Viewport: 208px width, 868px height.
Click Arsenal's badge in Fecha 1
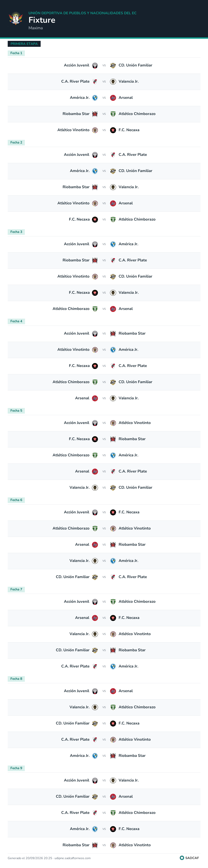coord(113,98)
